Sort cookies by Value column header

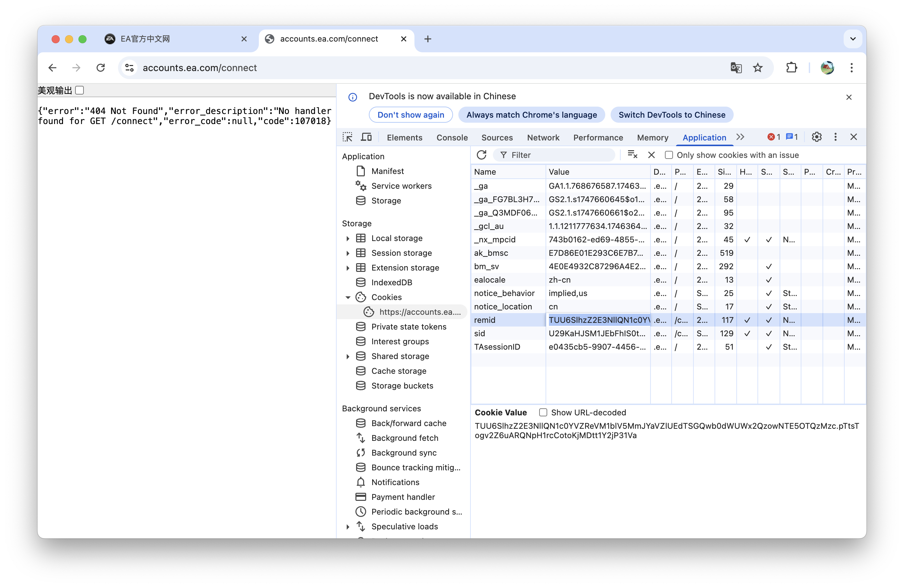[x=598, y=172]
